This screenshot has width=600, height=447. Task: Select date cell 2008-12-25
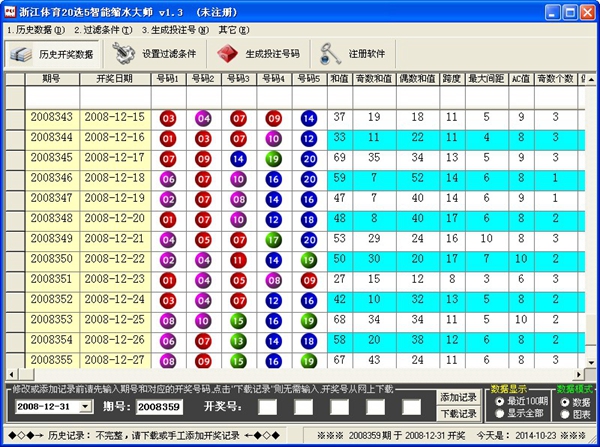115,321
